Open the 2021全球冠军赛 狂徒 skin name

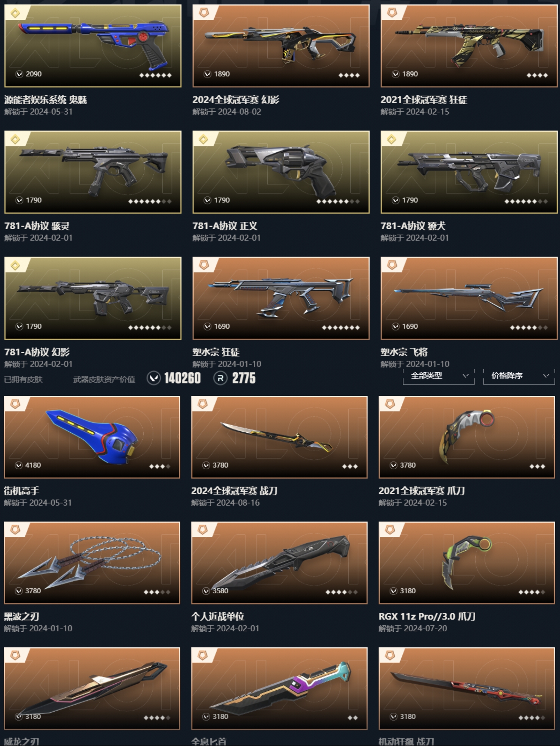[x=424, y=100]
